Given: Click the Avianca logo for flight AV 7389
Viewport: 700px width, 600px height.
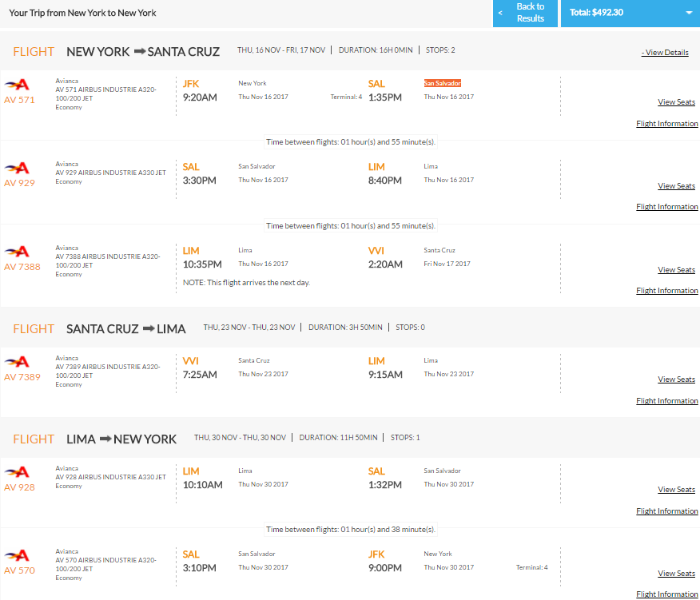Looking at the screenshot, I should [17, 362].
